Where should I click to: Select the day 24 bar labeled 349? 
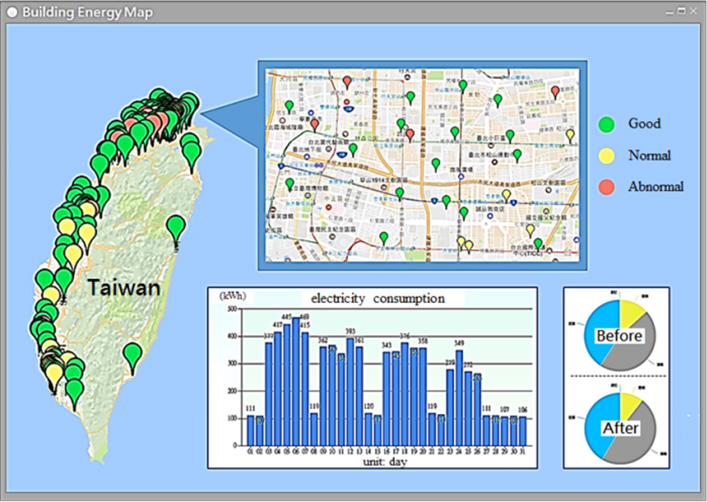pos(459,398)
